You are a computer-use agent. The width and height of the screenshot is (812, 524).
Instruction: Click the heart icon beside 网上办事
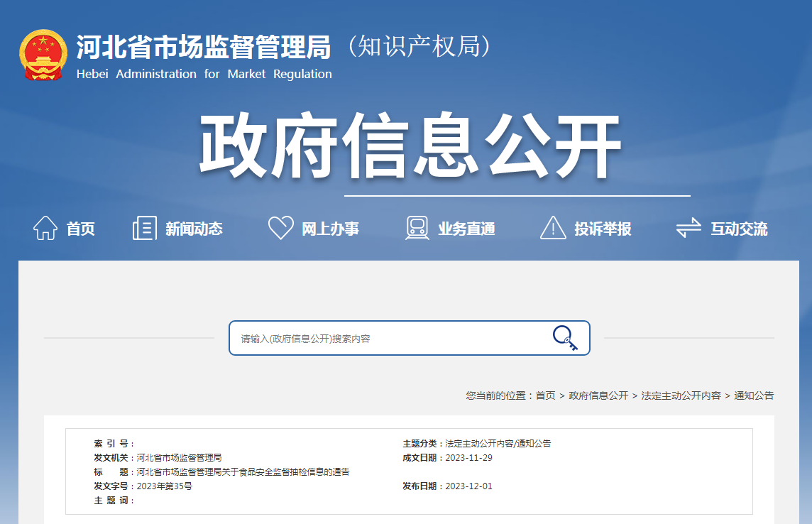click(280, 228)
